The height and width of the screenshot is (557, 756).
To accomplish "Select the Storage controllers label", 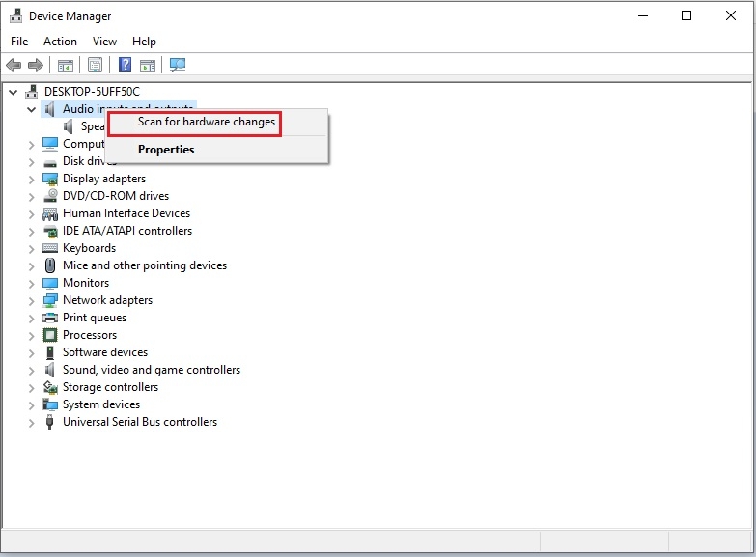I will point(110,387).
